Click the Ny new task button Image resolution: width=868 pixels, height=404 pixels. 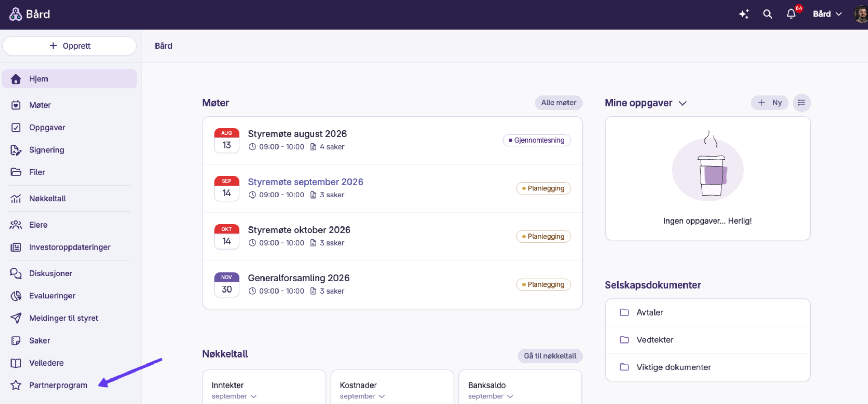pos(769,103)
